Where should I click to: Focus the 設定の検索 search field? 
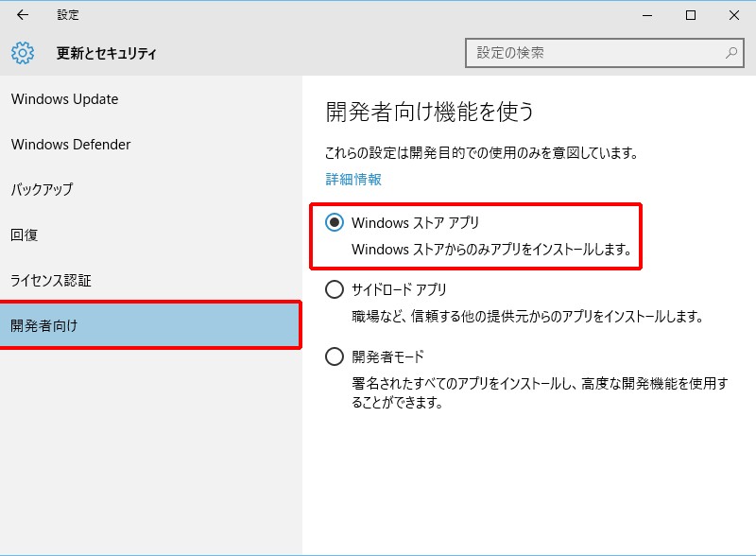click(604, 53)
